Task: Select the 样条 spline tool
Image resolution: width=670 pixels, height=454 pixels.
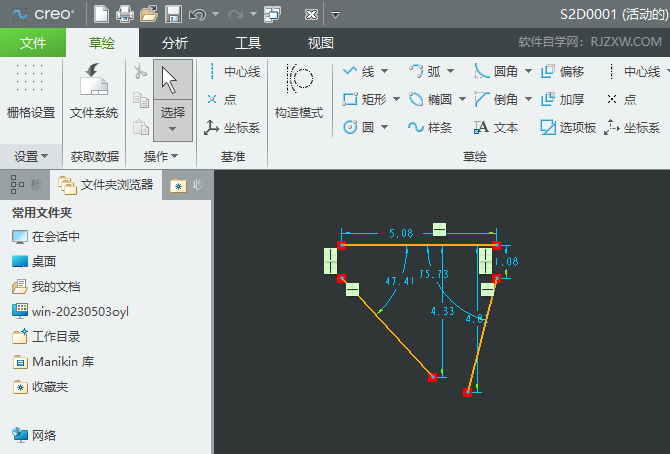Action: tap(430, 127)
